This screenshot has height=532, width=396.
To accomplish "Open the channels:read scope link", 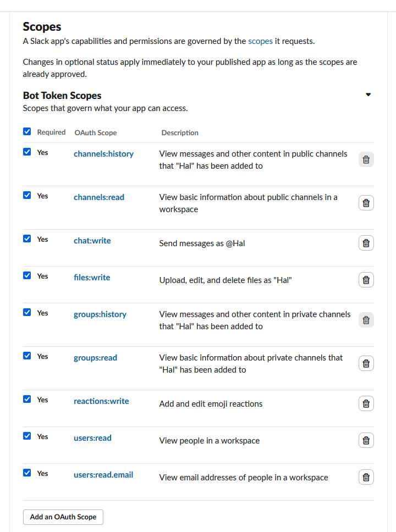I will (99, 197).
